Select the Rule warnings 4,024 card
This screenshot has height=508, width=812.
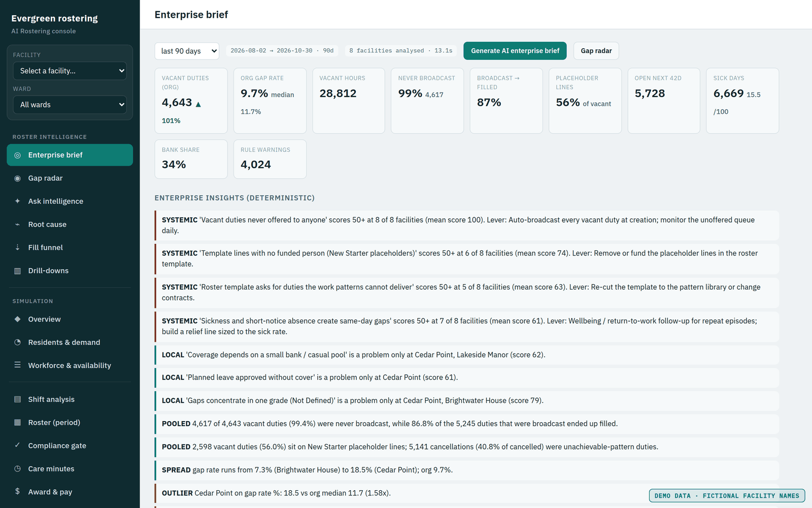click(x=270, y=159)
